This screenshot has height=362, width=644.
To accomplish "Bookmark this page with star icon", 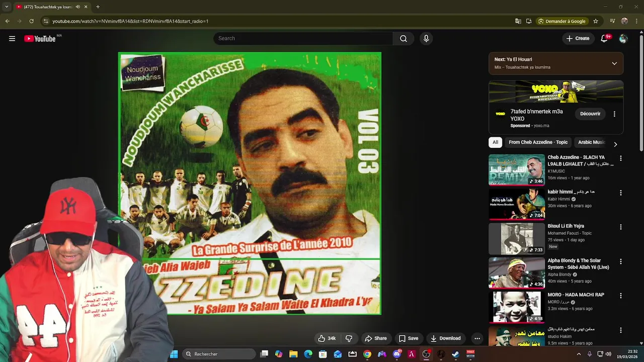I will point(596,21).
